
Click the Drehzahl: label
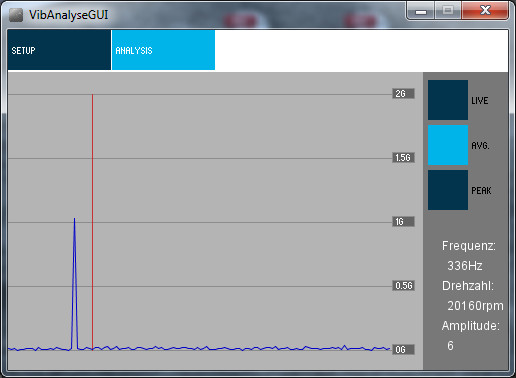point(468,286)
